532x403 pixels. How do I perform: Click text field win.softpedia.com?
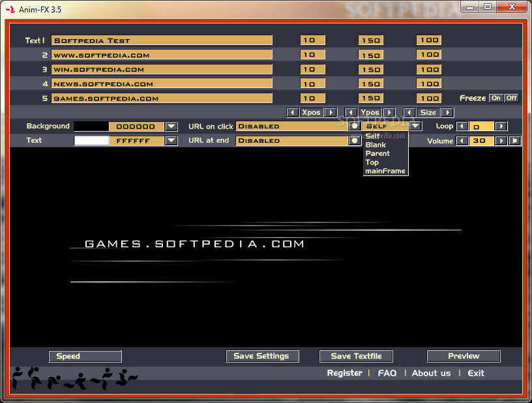pos(162,69)
